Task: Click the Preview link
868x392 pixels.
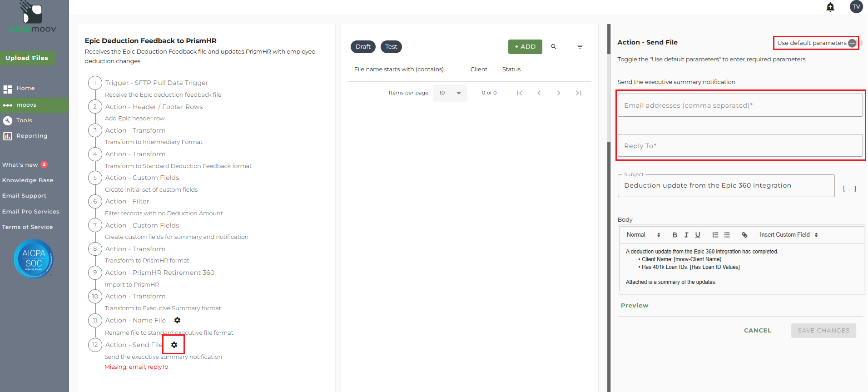Action: pyautogui.click(x=635, y=306)
